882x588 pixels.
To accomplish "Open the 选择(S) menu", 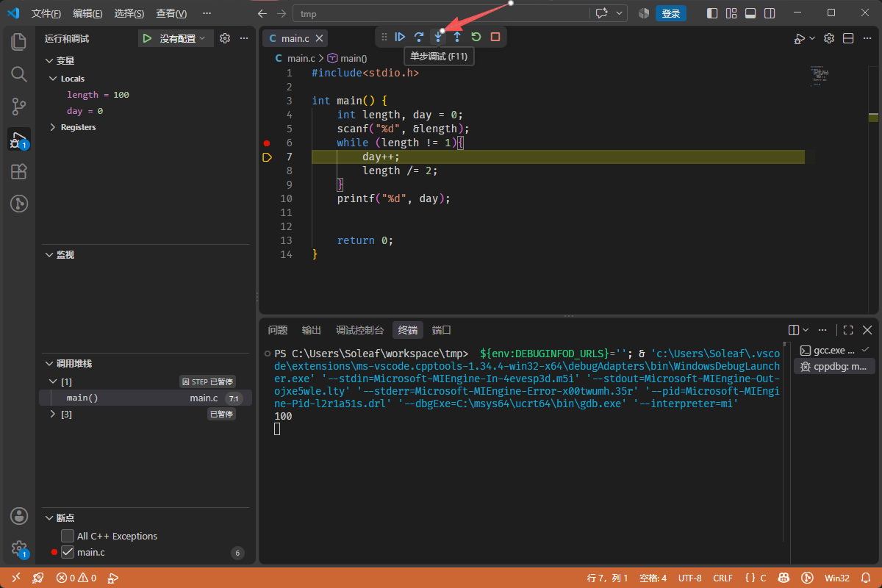I will (x=129, y=13).
